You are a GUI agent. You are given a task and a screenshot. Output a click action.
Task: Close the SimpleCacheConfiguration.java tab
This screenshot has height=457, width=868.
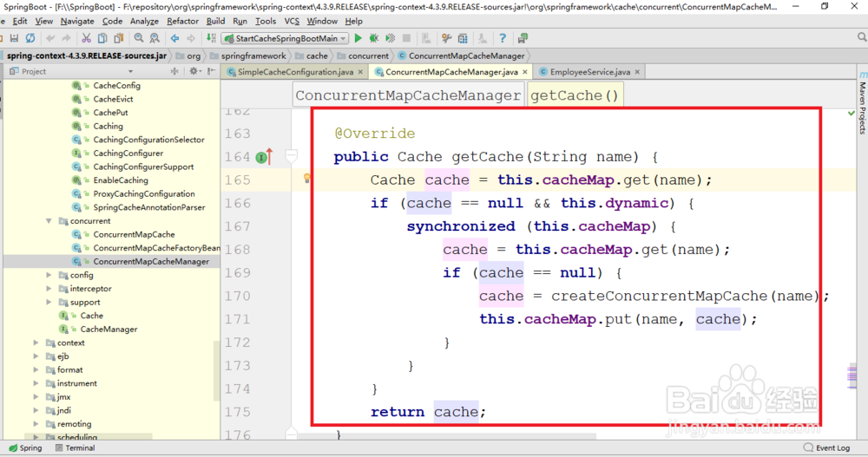pyautogui.click(x=360, y=72)
